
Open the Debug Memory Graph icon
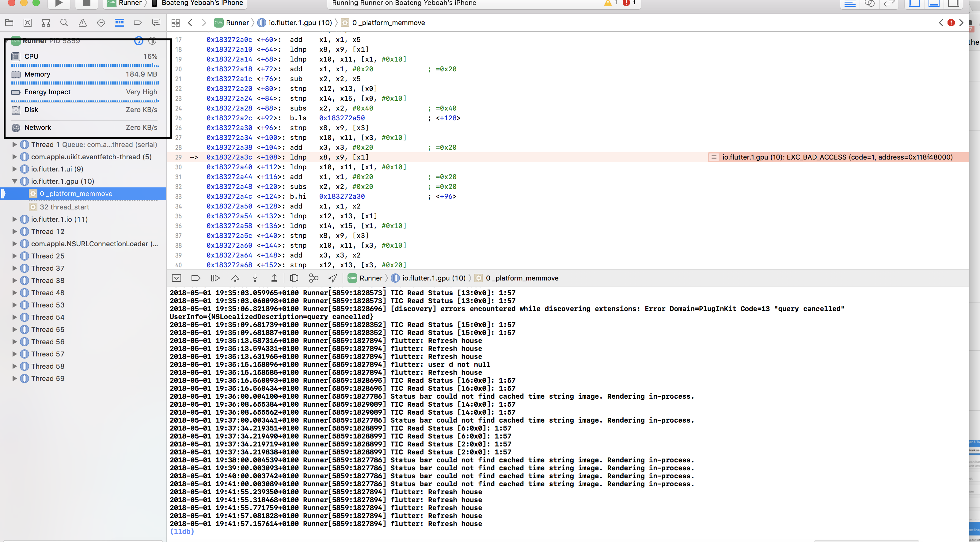tap(313, 278)
